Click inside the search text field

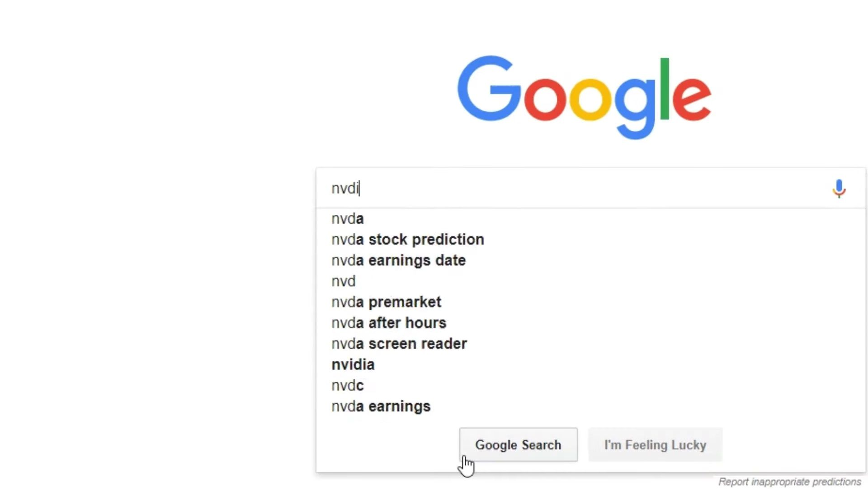[x=574, y=189]
